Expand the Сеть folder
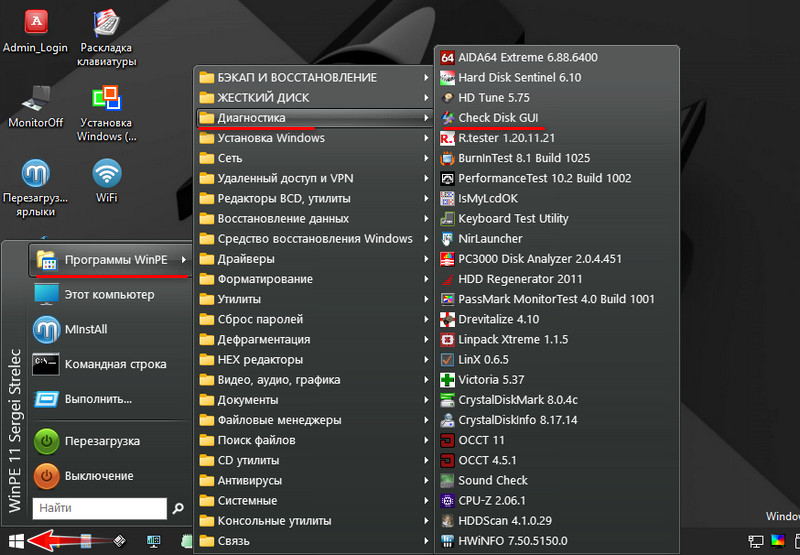 314,158
